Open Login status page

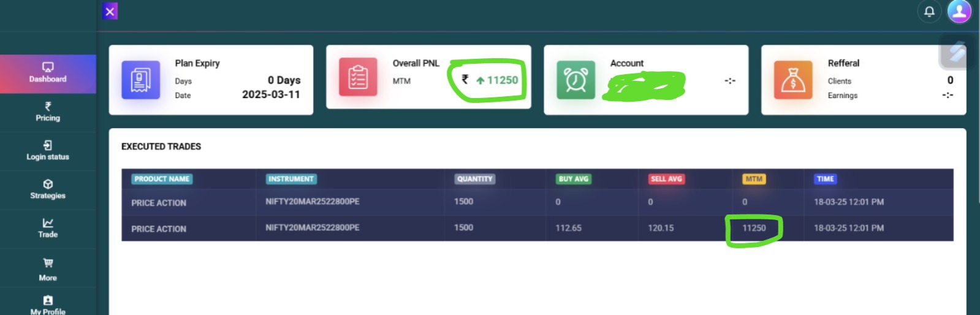point(48,151)
